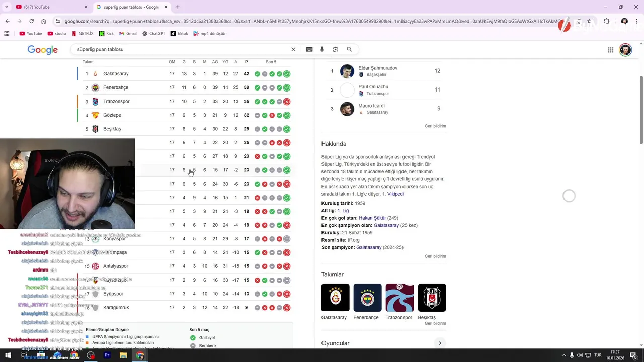Open the Vikipedi link
The width and height of the screenshot is (644, 362).
(x=395, y=194)
